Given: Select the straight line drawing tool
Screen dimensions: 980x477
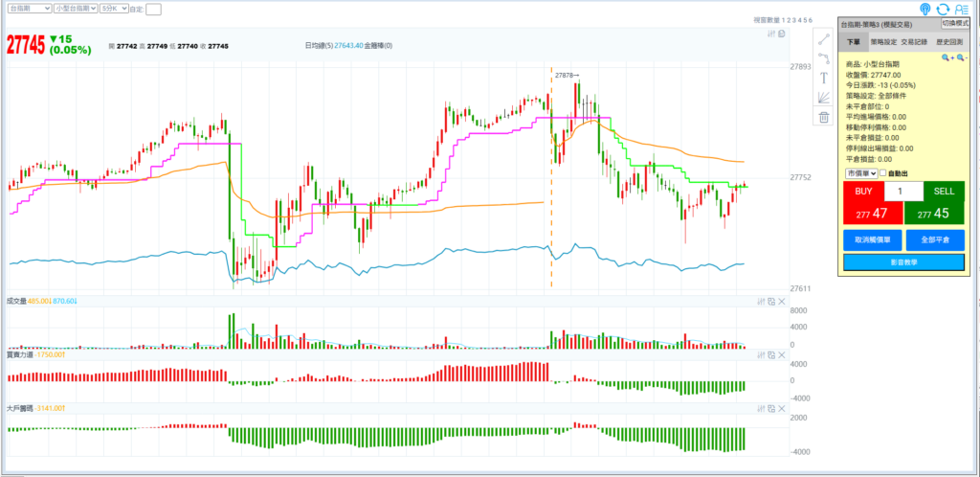Looking at the screenshot, I should pyautogui.click(x=823, y=39).
